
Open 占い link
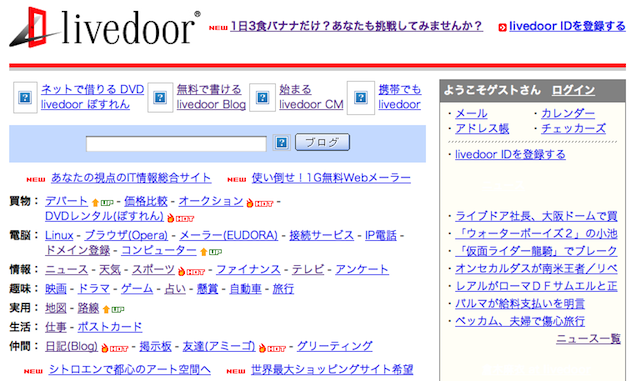(175, 289)
